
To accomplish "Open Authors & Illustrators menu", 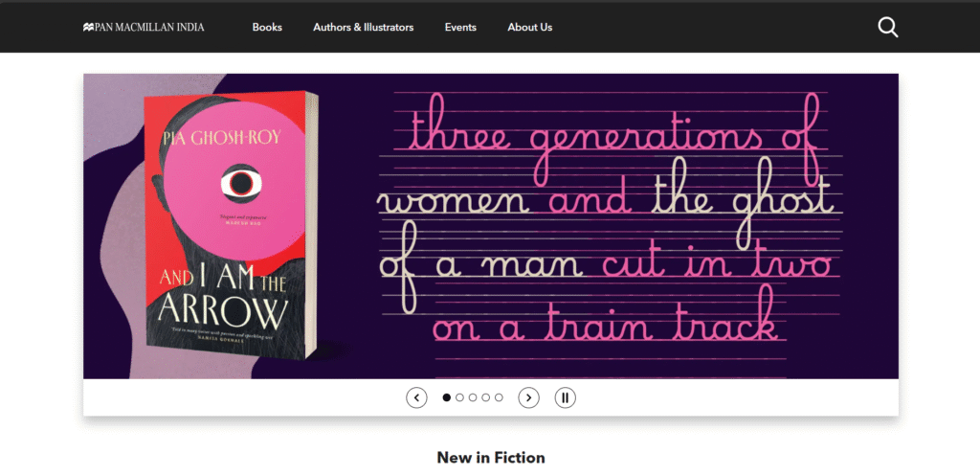I will click(363, 27).
